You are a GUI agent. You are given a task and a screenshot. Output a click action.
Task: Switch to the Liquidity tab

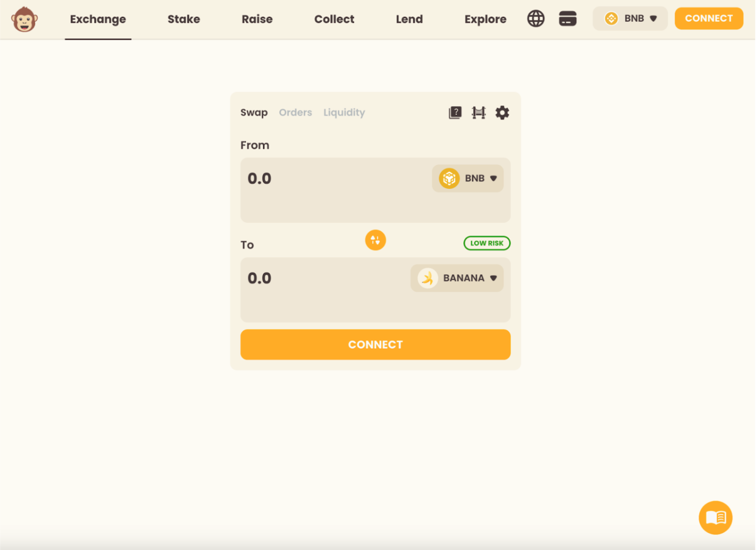(344, 112)
